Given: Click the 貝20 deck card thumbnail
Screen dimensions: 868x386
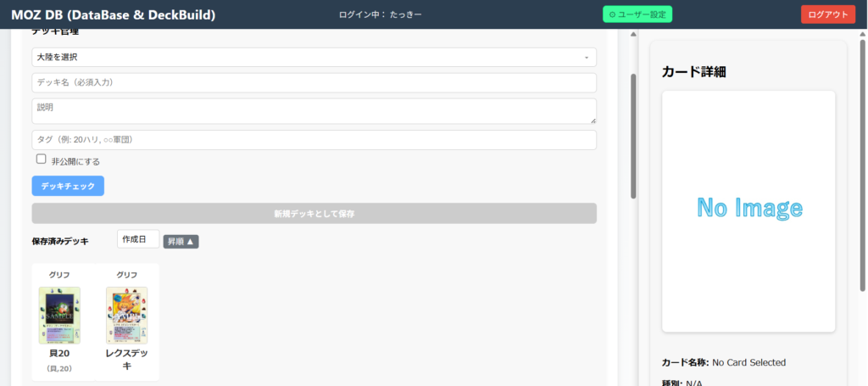Looking at the screenshot, I should point(59,316).
